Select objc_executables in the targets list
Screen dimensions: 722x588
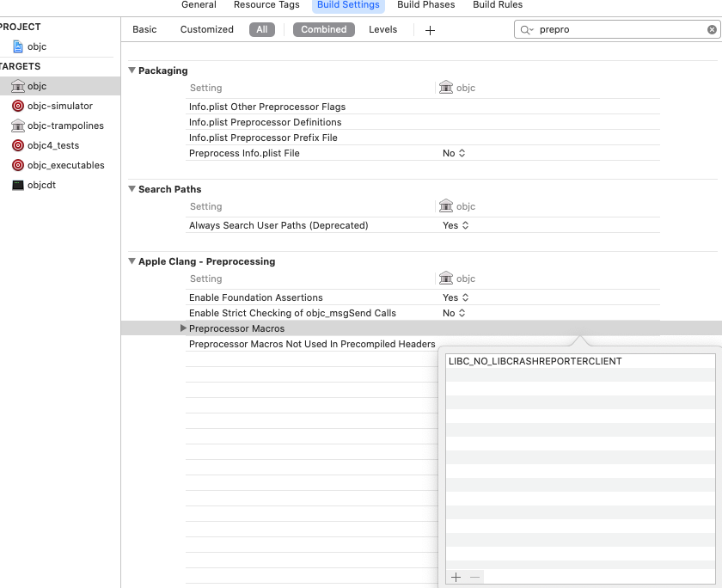pos(66,165)
